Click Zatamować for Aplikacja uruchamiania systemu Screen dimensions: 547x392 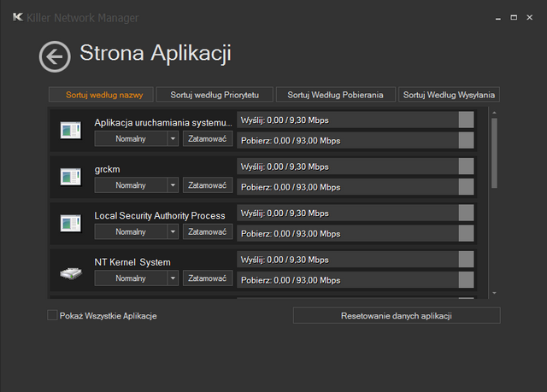coord(208,138)
